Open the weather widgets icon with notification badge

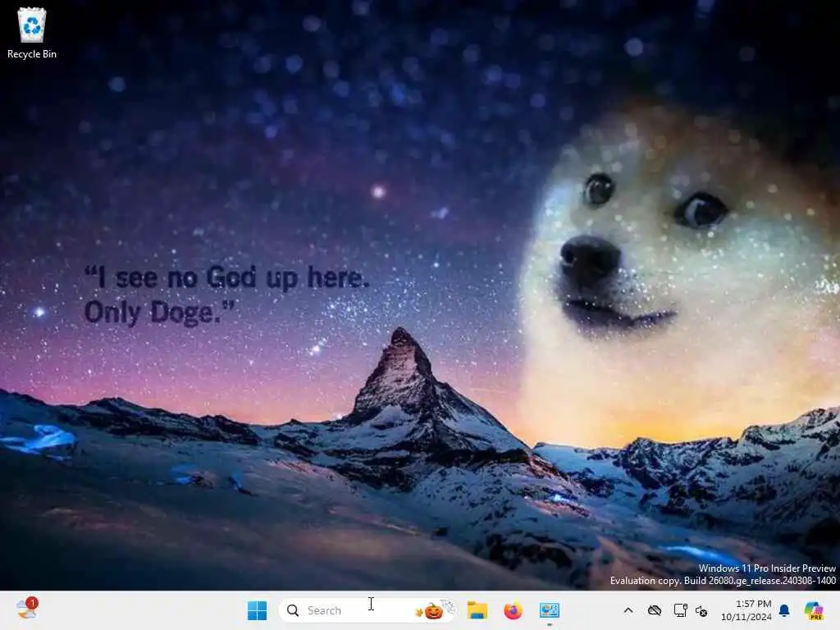coord(26,609)
